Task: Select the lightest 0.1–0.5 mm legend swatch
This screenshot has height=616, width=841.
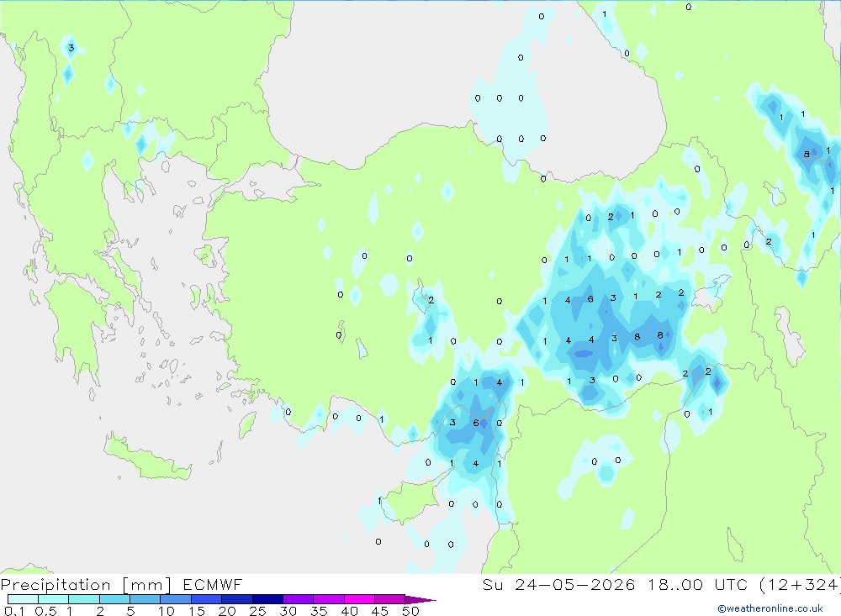Action: tap(23, 599)
